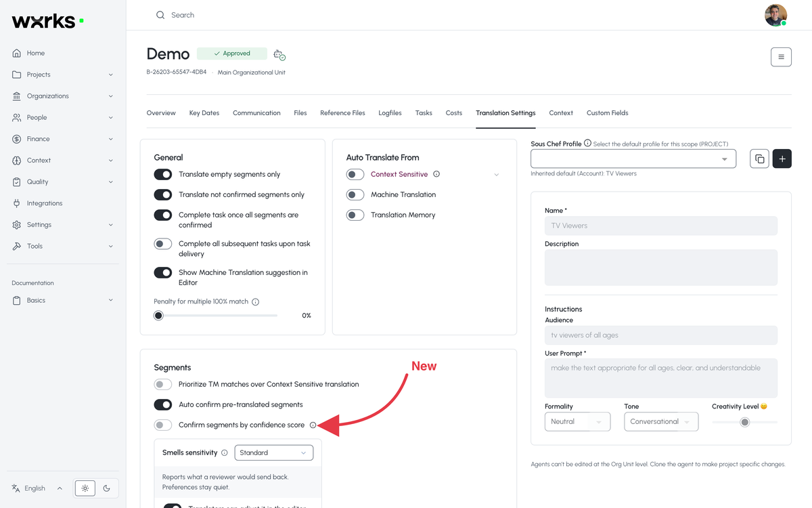Screen dimensions: 812x508
Task: Toggle Auto confirm pre-translated segments
Action: [163, 405]
